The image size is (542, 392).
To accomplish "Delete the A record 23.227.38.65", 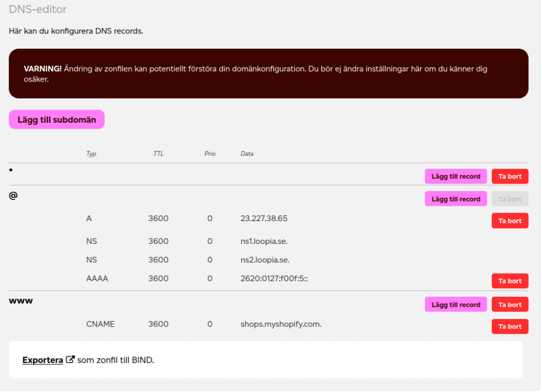I will tap(510, 221).
